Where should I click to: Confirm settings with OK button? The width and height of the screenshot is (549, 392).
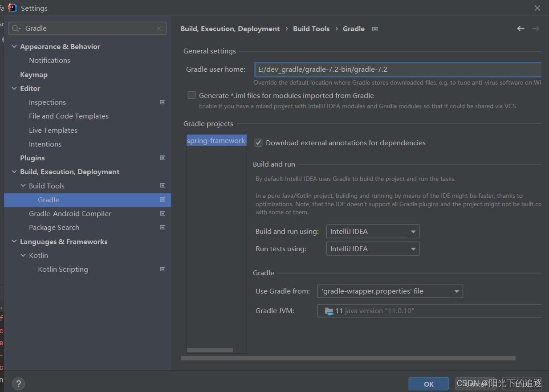tap(428, 384)
